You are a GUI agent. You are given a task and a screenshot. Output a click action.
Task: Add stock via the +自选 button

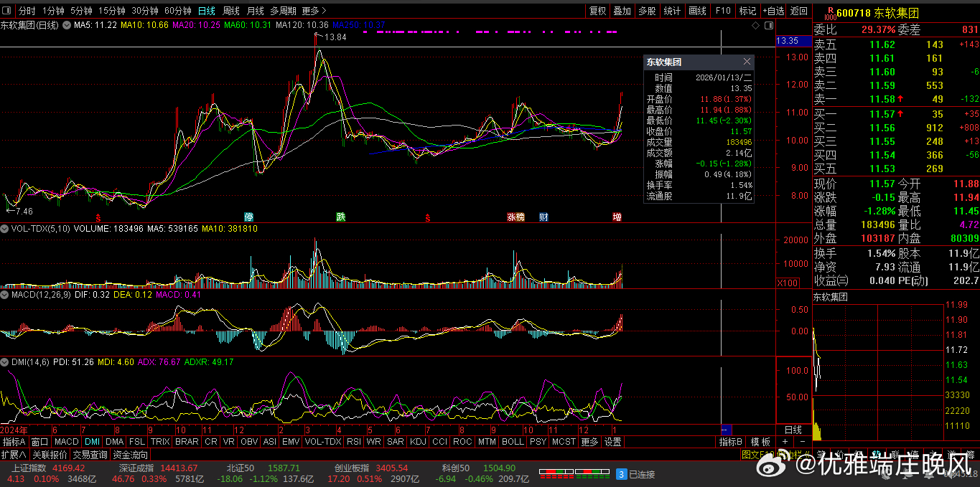point(773,11)
